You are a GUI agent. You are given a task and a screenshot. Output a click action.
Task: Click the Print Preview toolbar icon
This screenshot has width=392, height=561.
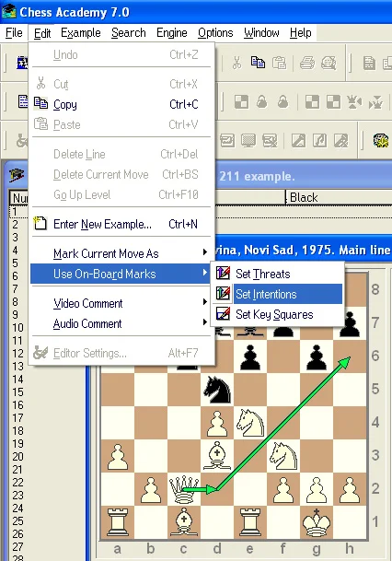click(x=329, y=64)
